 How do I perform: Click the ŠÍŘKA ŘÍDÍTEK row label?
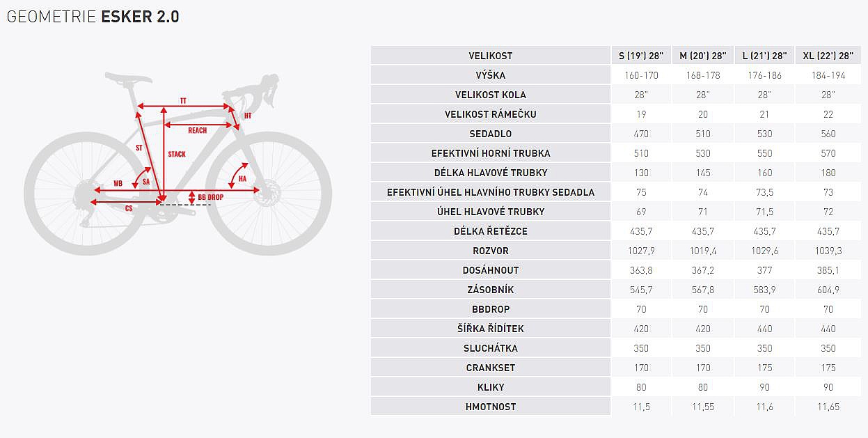[491, 329]
